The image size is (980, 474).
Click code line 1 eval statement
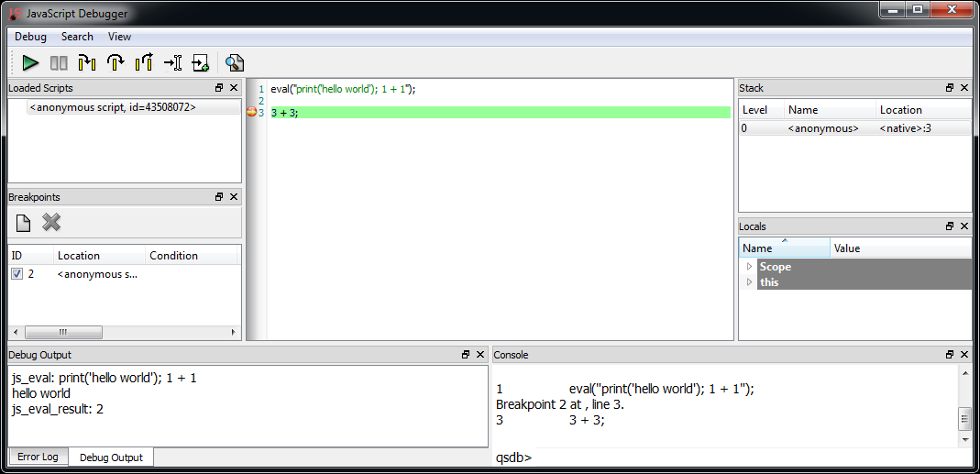[343, 90]
